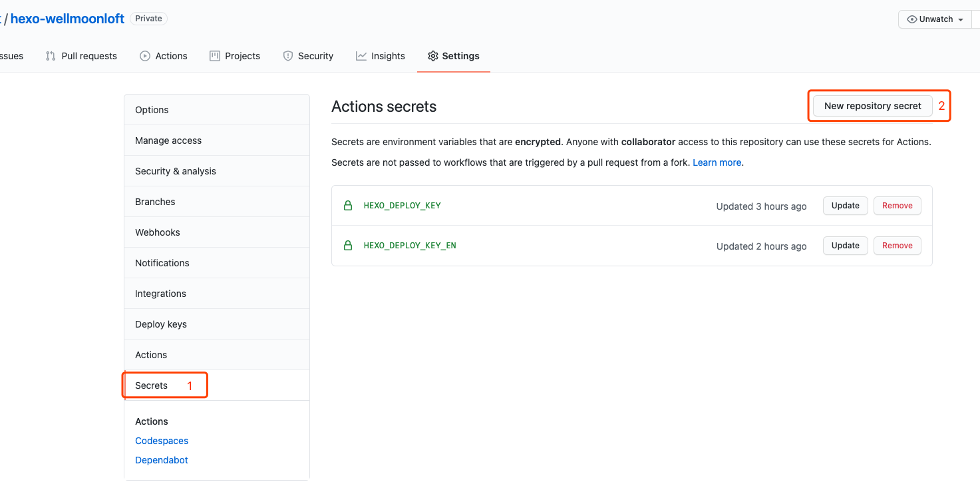Open the Dependabot secrets link

pos(162,460)
